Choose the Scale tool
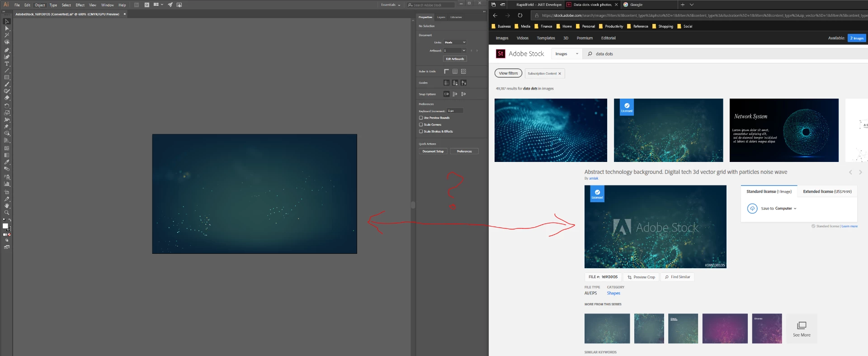 click(x=7, y=112)
